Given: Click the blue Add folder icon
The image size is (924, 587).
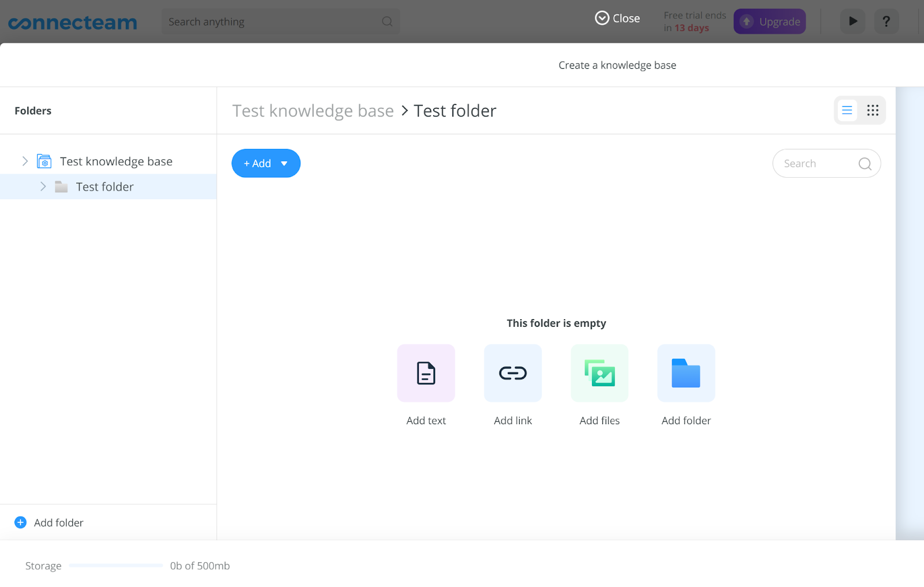Looking at the screenshot, I should (x=685, y=373).
